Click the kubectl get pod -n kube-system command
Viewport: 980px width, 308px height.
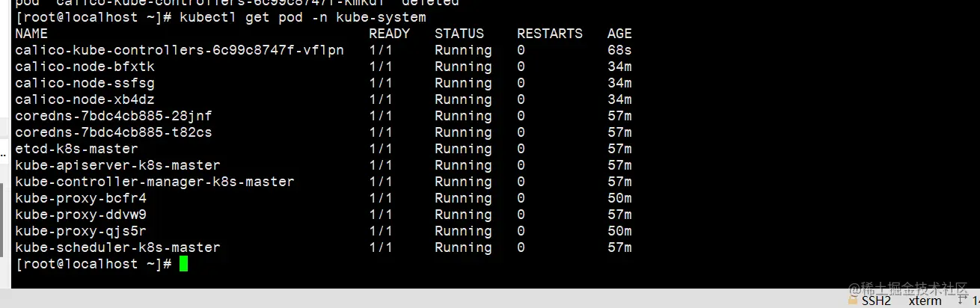point(303,17)
